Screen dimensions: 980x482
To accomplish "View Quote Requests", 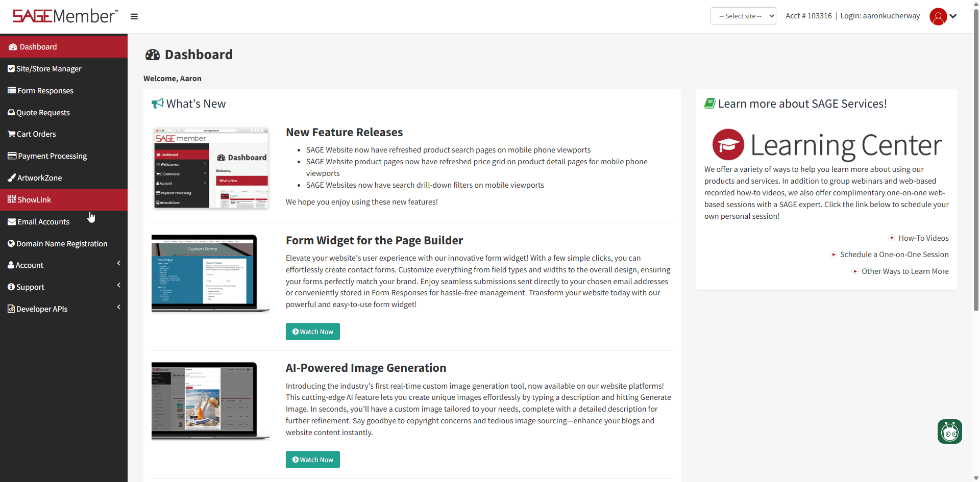I will tap(43, 112).
